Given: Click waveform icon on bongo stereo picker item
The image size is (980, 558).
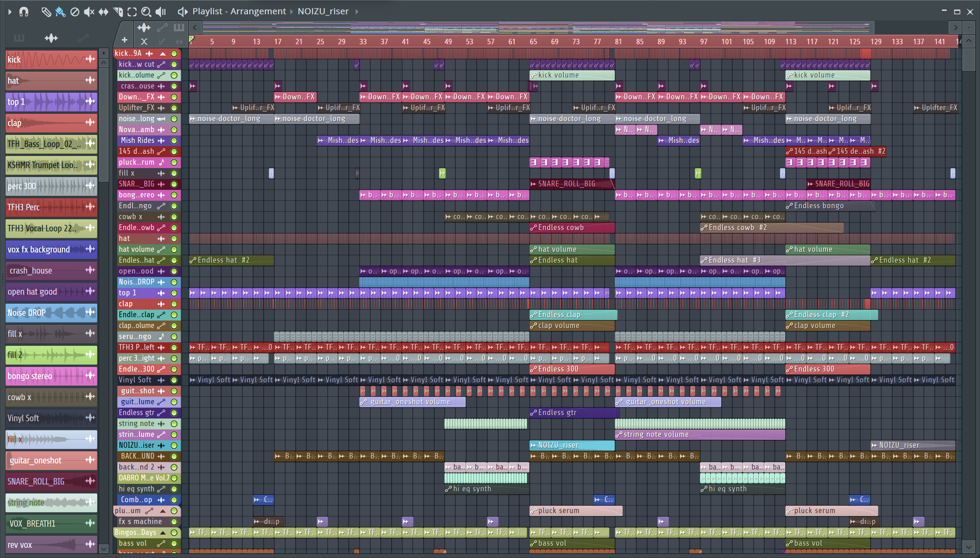Looking at the screenshot, I should pyautogui.click(x=90, y=376).
